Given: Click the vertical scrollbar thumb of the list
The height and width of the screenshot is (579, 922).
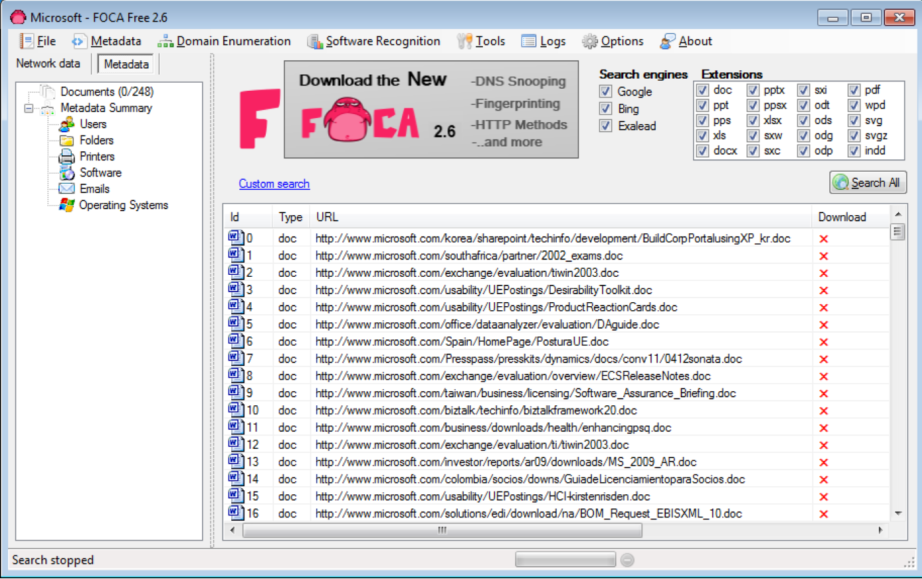Looking at the screenshot, I should click(898, 232).
